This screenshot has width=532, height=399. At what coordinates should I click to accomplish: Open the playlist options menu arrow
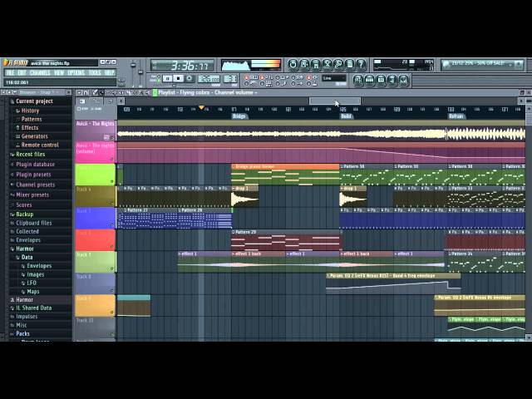click(x=79, y=92)
